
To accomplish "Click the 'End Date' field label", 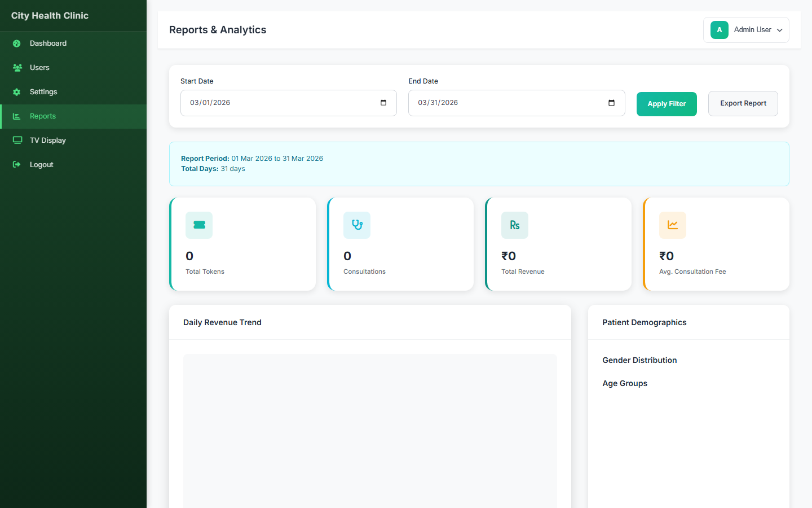I will click(423, 81).
